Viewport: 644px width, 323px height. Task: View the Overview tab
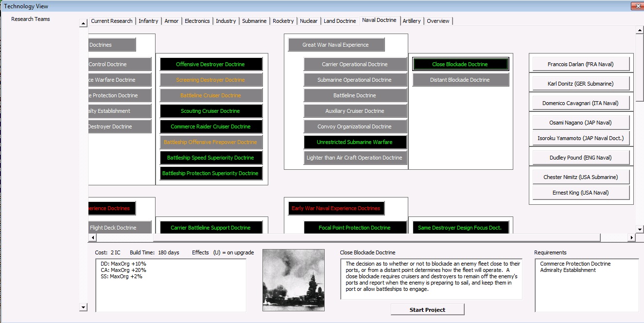pos(438,21)
